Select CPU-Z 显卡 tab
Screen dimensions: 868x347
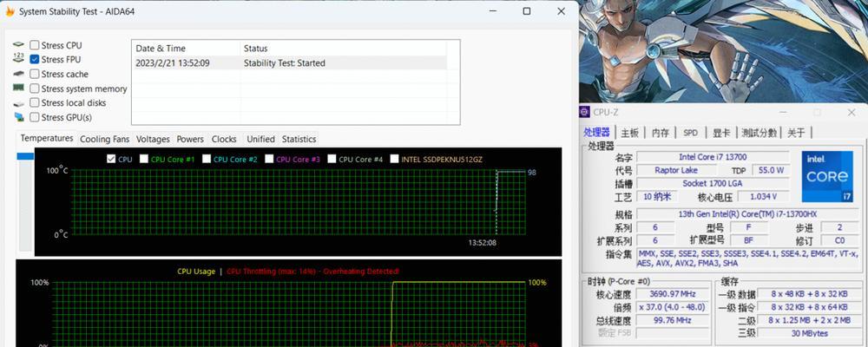click(x=721, y=133)
